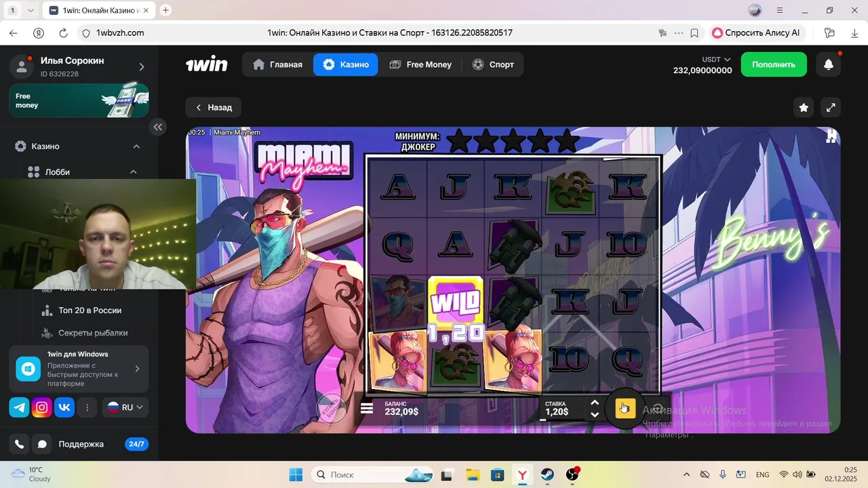The image size is (868, 488).
Task: Open the weather widget 10°C Cloudy
Action: click(x=31, y=474)
